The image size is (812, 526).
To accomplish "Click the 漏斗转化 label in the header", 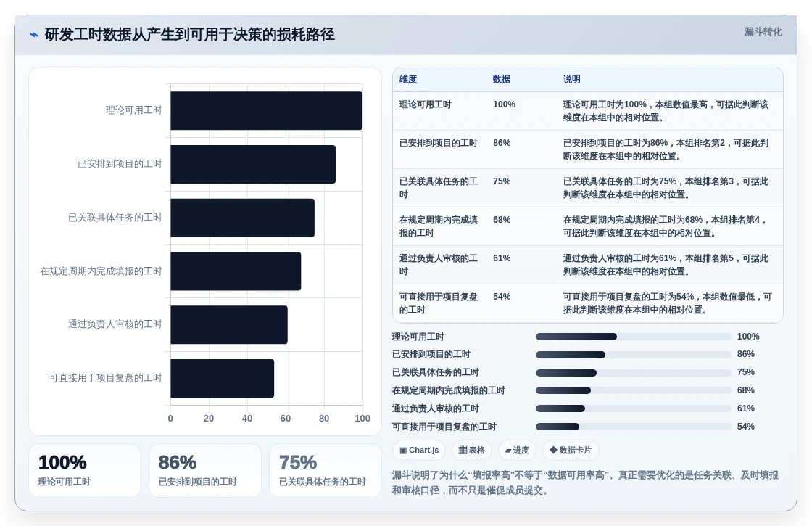I will pyautogui.click(x=763, y=32).
